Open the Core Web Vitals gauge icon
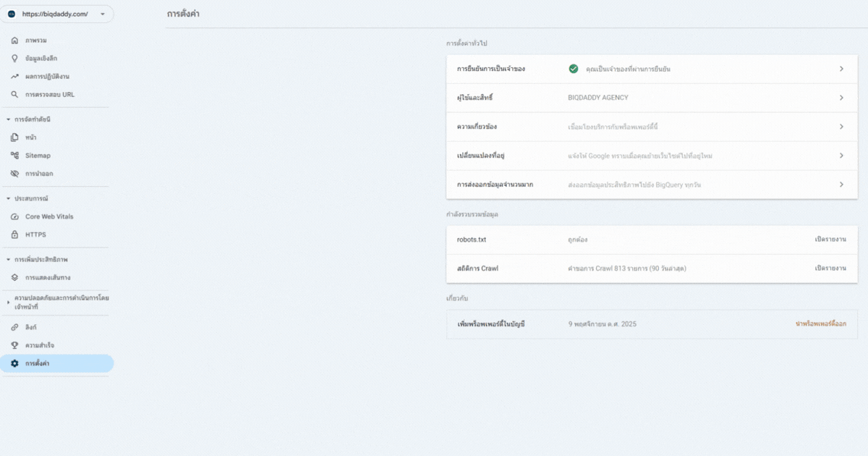 [14, 216]
